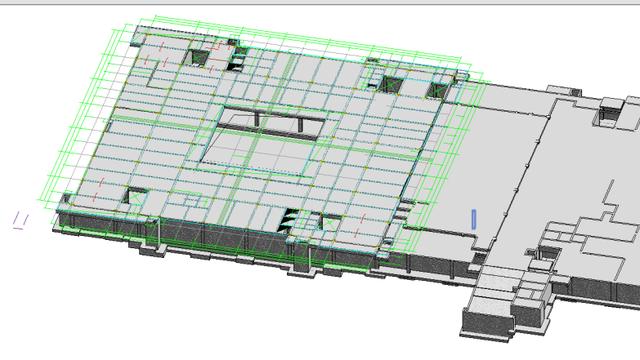Image resolution: width=640 pixels, height=360 pixels.
Task: Click the gray window bar at the top
Action: click(x=320, y=2)
